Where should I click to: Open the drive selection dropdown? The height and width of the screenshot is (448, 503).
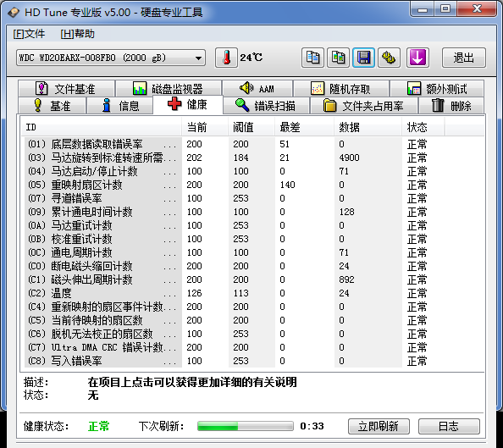coord(111,58)
